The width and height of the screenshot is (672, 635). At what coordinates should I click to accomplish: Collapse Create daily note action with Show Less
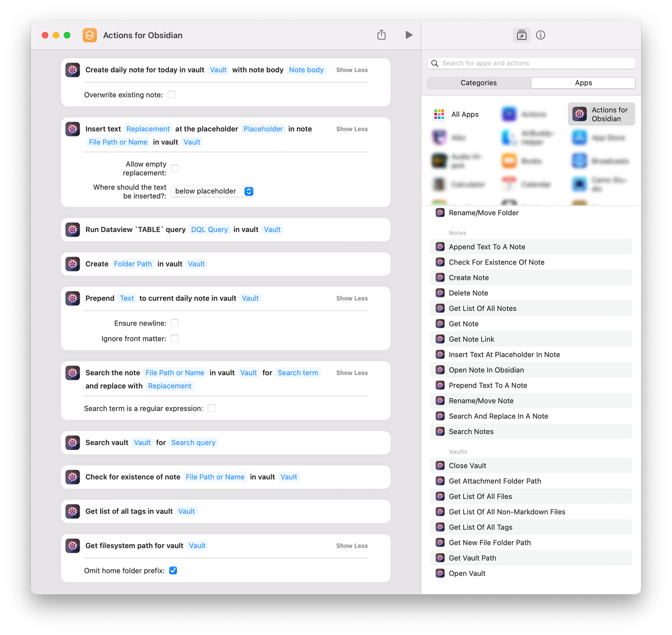[351, 70]
